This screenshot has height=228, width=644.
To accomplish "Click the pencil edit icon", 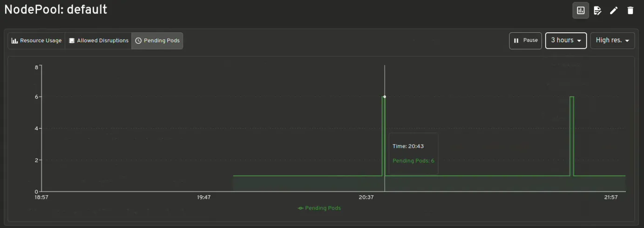I will tap(614, 10).
